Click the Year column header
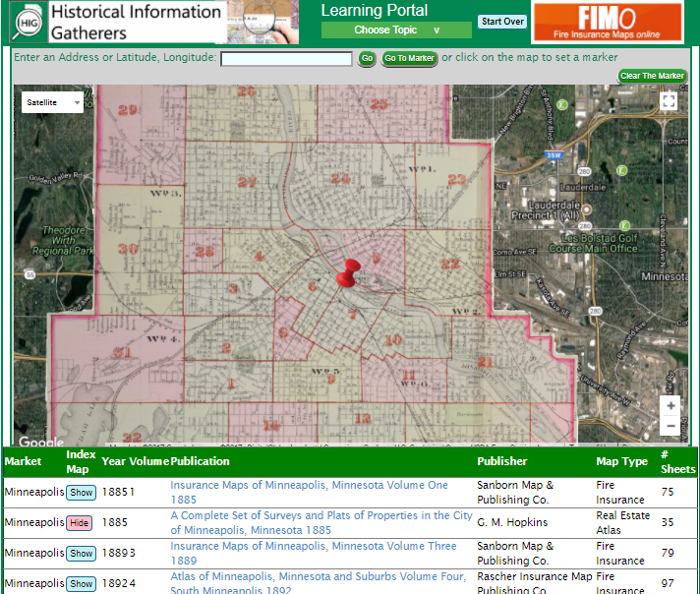This screenshot has height=594, width=700. pos(114,461)
